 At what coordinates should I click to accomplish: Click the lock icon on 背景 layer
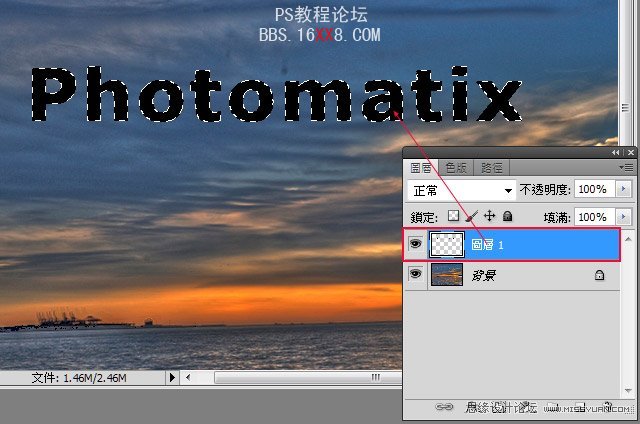[x=599, y=275]
